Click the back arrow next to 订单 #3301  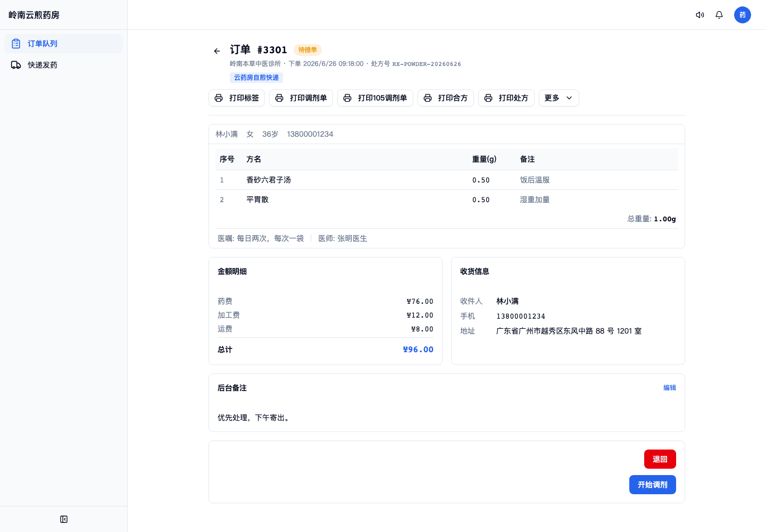[x=217, y=51]
